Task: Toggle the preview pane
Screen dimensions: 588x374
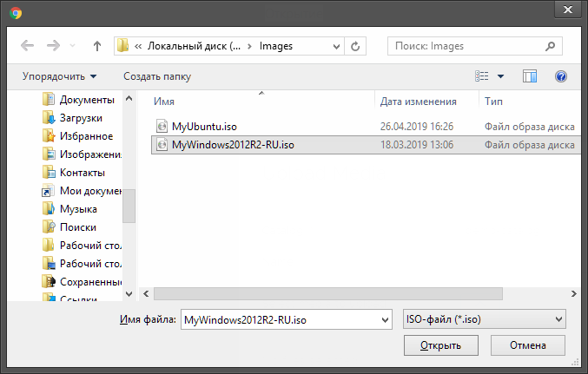Action: tap(530, 76)
